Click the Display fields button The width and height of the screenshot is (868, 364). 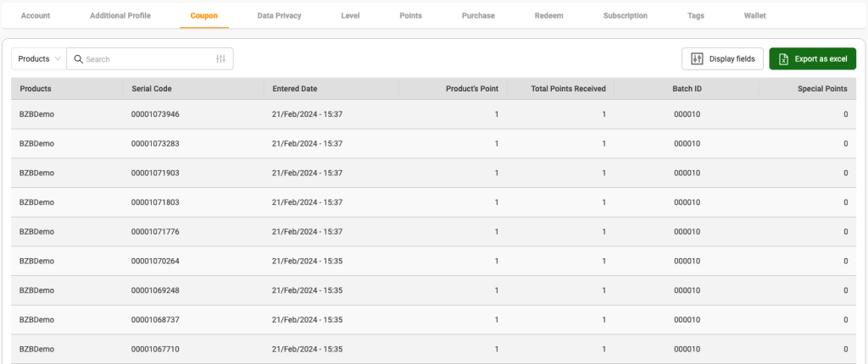(x=722, y=59)
